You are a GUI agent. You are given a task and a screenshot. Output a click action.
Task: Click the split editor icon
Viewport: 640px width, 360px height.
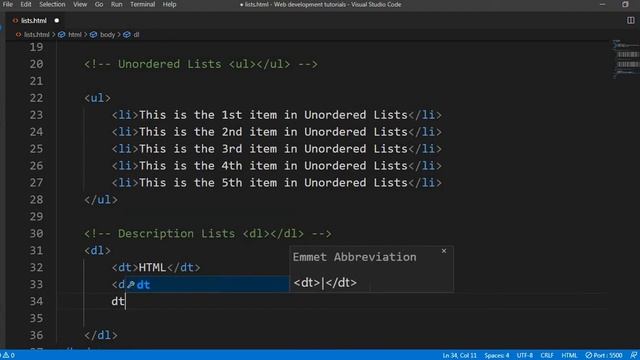[631, 20]
